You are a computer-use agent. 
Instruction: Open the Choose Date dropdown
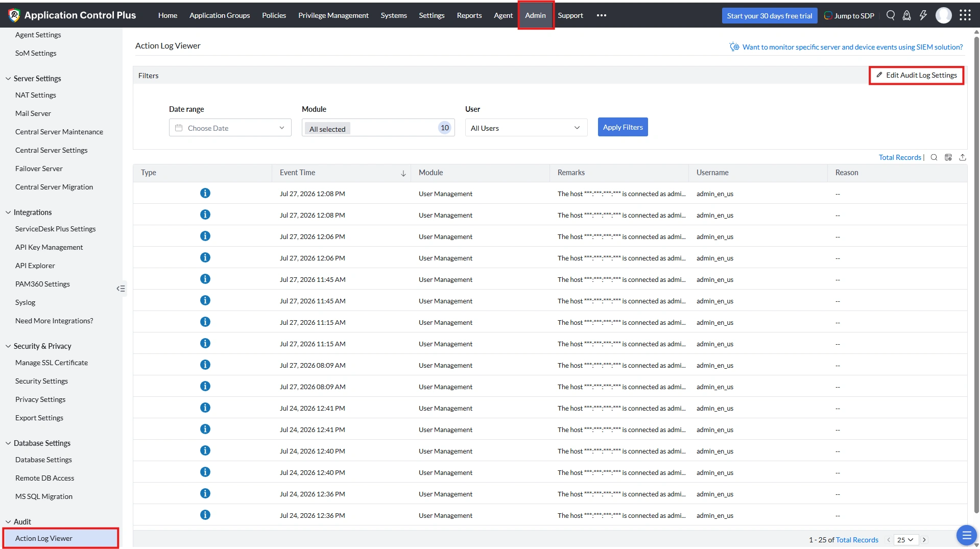pyautogui.click(x=230, y=128)
